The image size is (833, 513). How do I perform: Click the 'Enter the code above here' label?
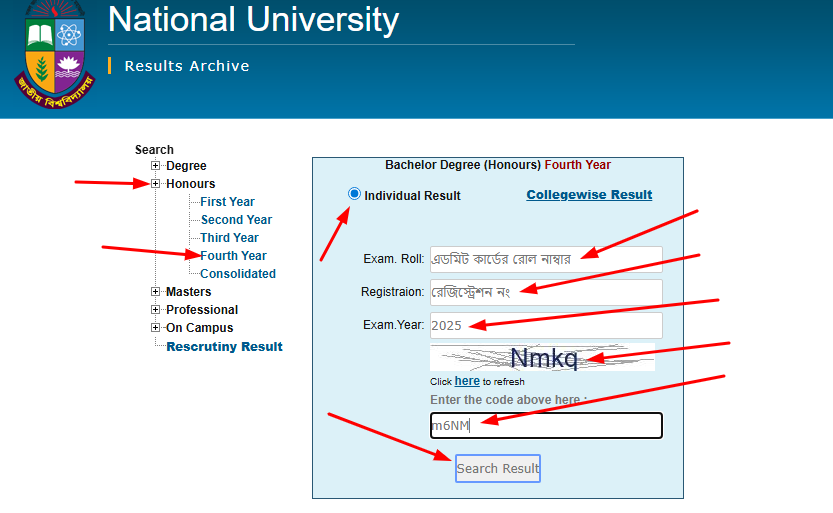click(508, 400)
